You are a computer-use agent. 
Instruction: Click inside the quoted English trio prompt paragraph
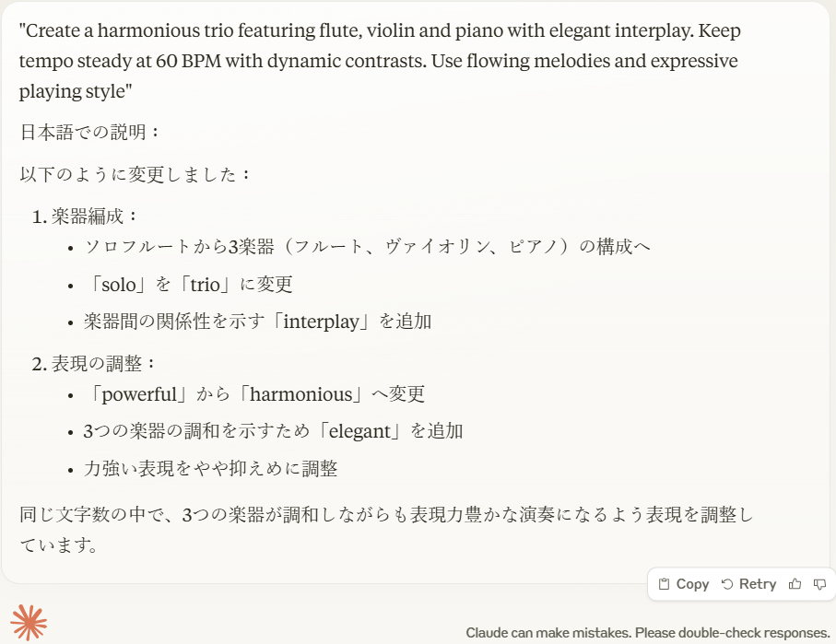[x=380, y=61]
